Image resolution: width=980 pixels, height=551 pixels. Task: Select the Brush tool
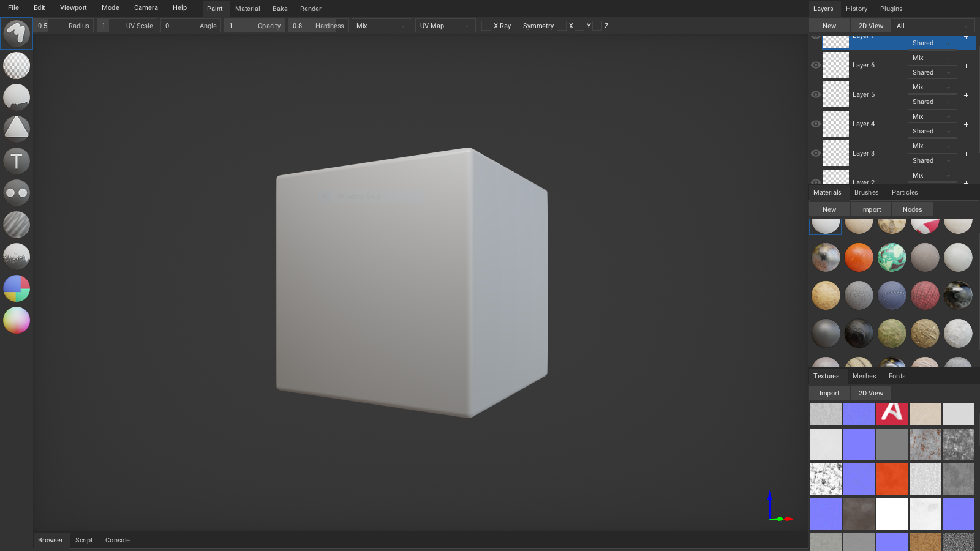pyautogui.click(x=17, y=34)
